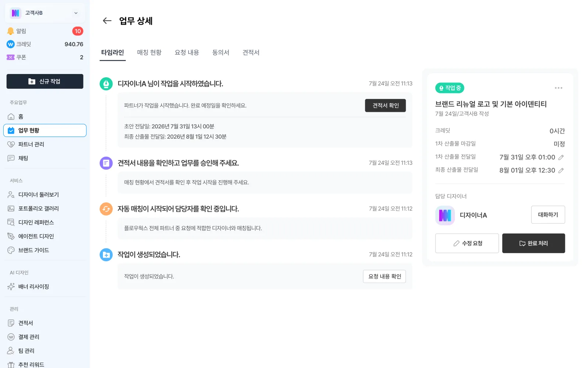Click the heading 디자이너A 님이 작업을 시작하였습니다.

(x=171, y=84)
